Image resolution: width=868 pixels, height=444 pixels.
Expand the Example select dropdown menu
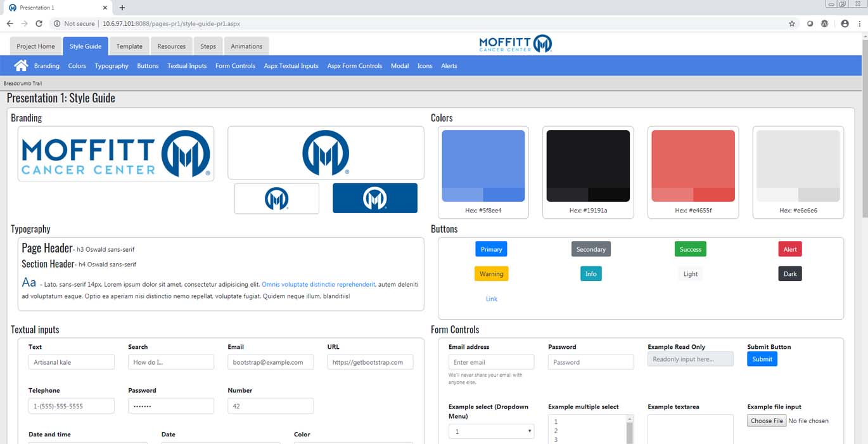(x=491, y=431)
